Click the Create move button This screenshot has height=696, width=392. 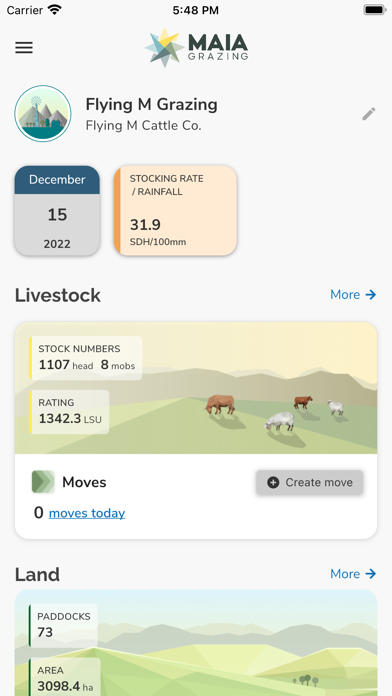pos(309,482)
